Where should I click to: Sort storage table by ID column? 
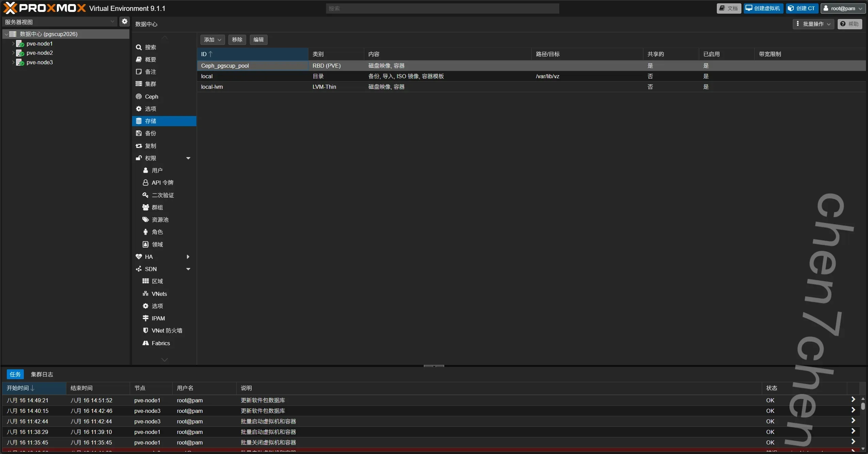tap(253, 54)
